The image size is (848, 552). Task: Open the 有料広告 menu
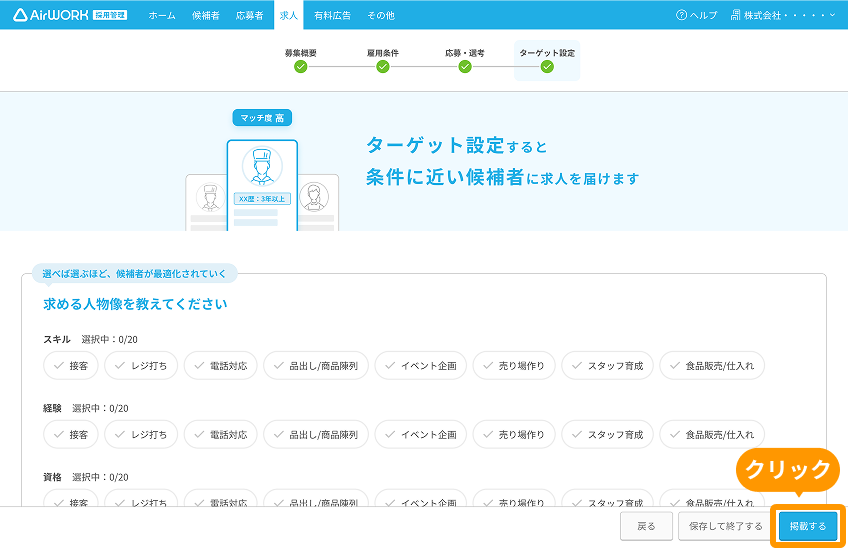tap(332, 16)
